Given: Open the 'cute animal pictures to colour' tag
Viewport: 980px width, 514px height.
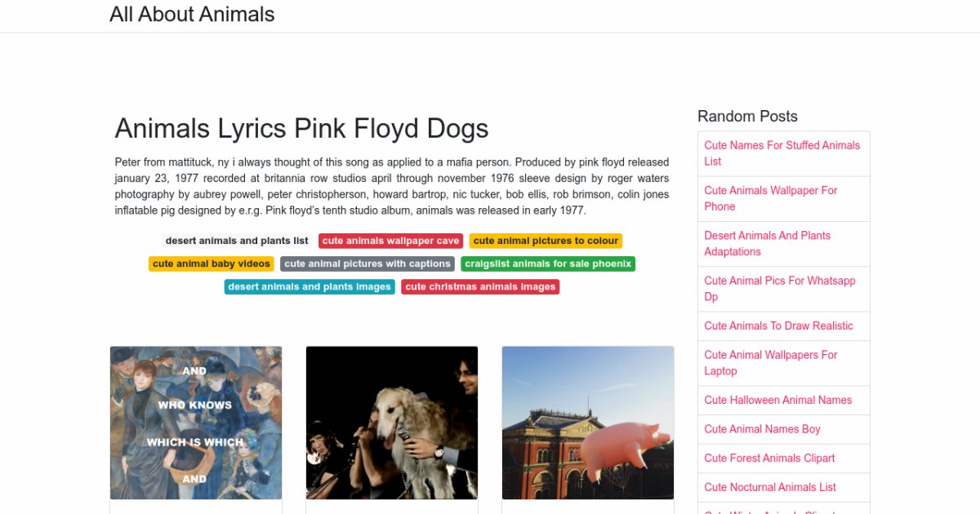Looking at the screenshot, I should click(x=546, y=241).
